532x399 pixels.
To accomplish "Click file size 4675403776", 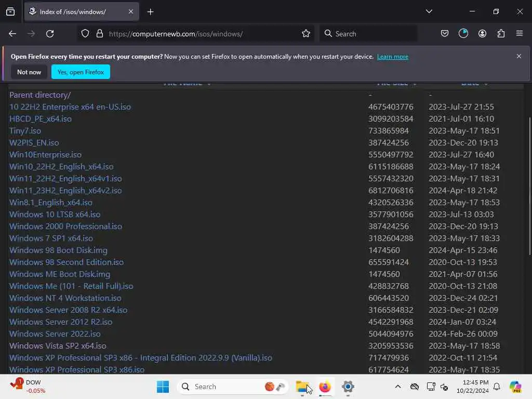I will (x=391, y=107).
